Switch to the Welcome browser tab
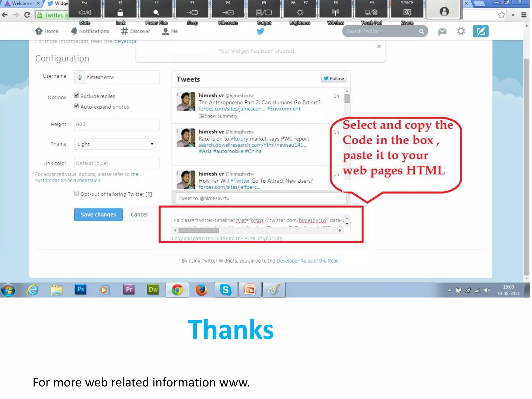The width and height of the screenshot is (532, 399). tap(22, 3)
